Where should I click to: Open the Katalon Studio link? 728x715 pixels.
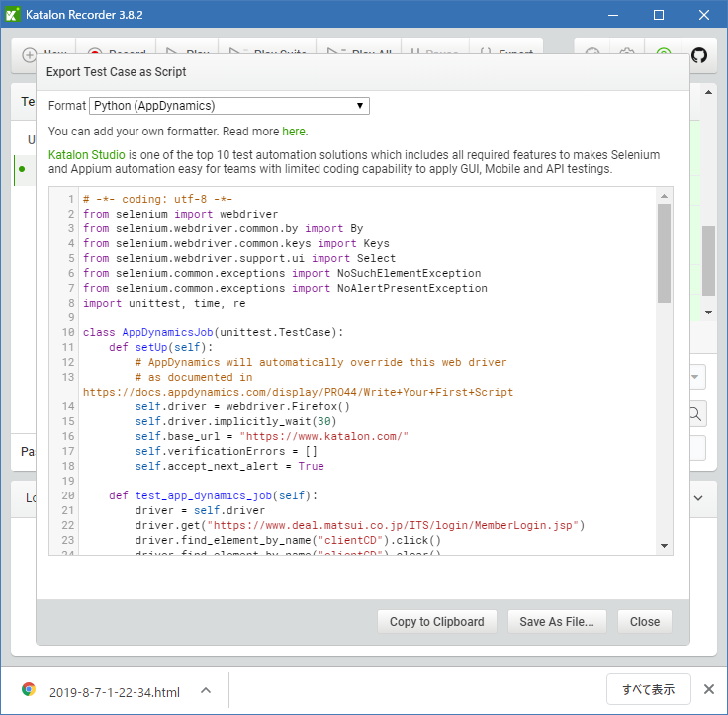tap(87, 155)
